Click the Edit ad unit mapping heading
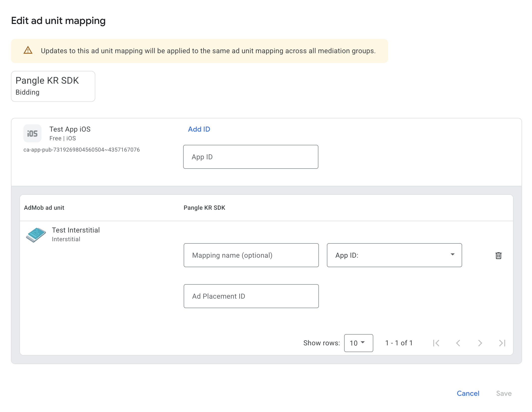532x412 pixels. click(58, 21)
